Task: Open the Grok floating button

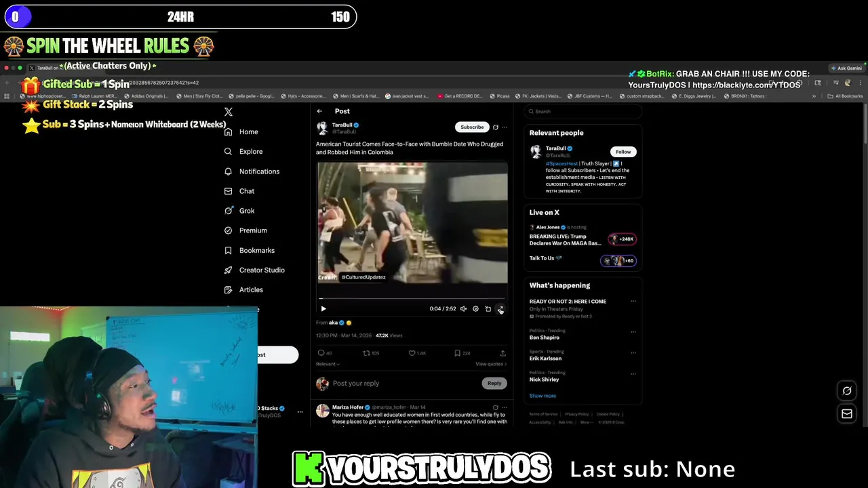Action: tap(847, 390)
